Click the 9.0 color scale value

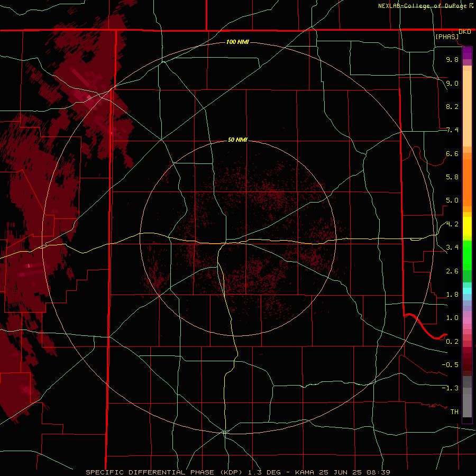pyautogui.click(x=452, y=83)
